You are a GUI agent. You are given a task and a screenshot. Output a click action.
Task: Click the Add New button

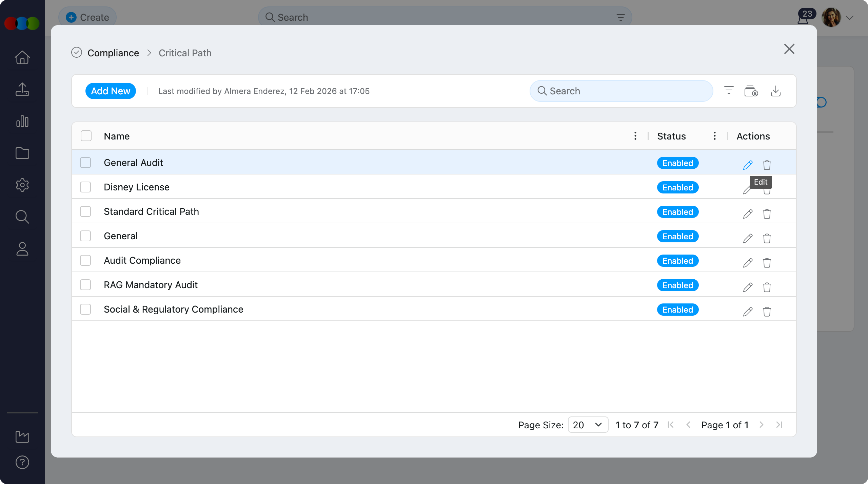point(111,91)
